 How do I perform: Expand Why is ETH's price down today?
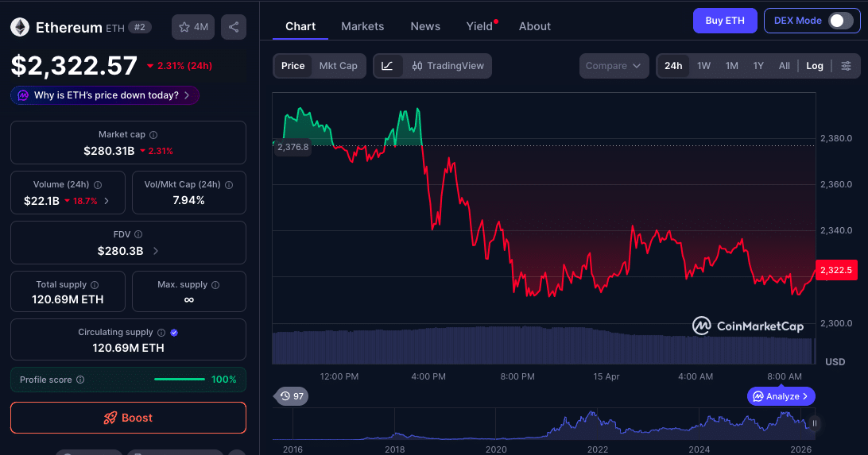[105, 95]
